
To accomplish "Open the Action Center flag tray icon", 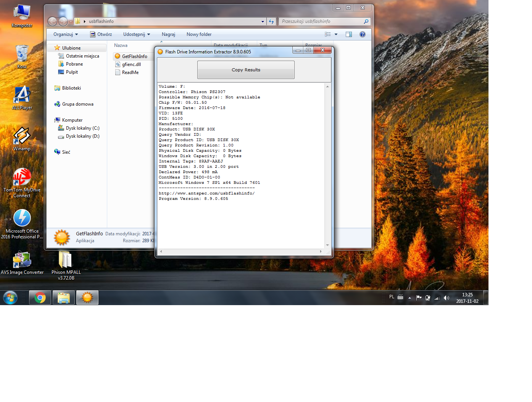I will click(x=419, y=298).
